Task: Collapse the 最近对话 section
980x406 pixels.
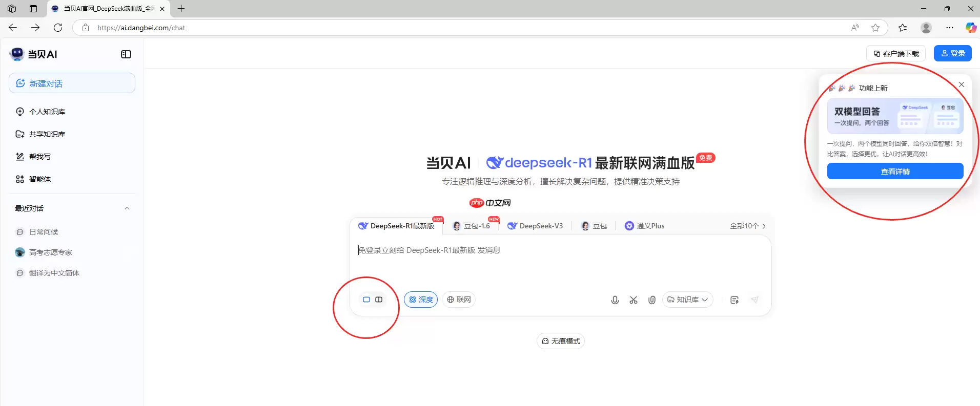Action: pos(127,208)
